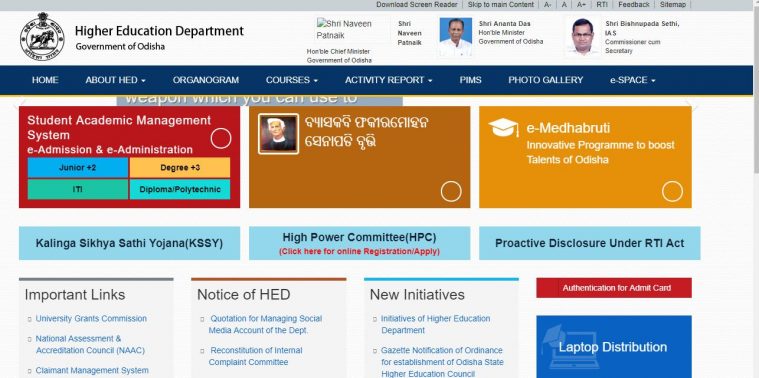Expand the e-SPACE dropdown menu
This screenshot has width=759, height=378.
(x=633, y=80)
